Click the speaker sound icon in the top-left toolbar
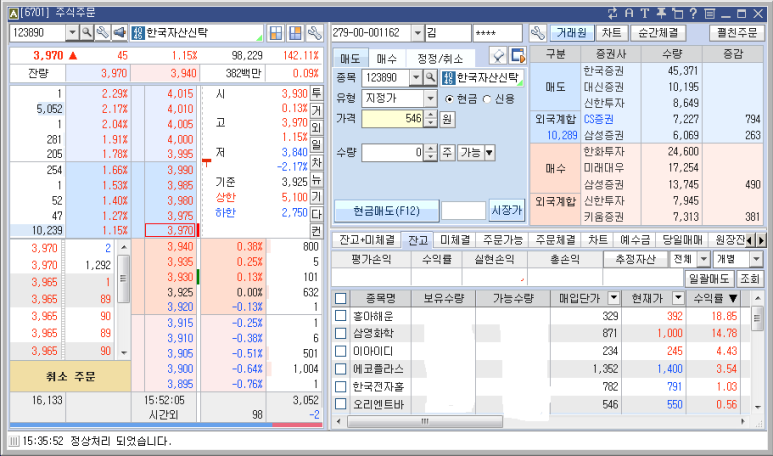This screenshot has height=456, width=773. click(119, 33)
